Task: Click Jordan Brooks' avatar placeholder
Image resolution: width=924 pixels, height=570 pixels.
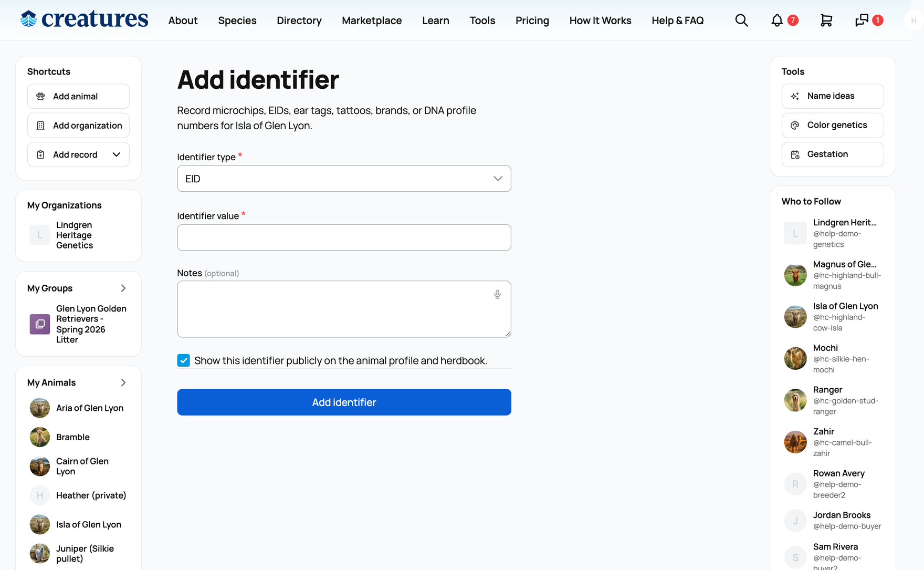Action: (x=795, y=521)
